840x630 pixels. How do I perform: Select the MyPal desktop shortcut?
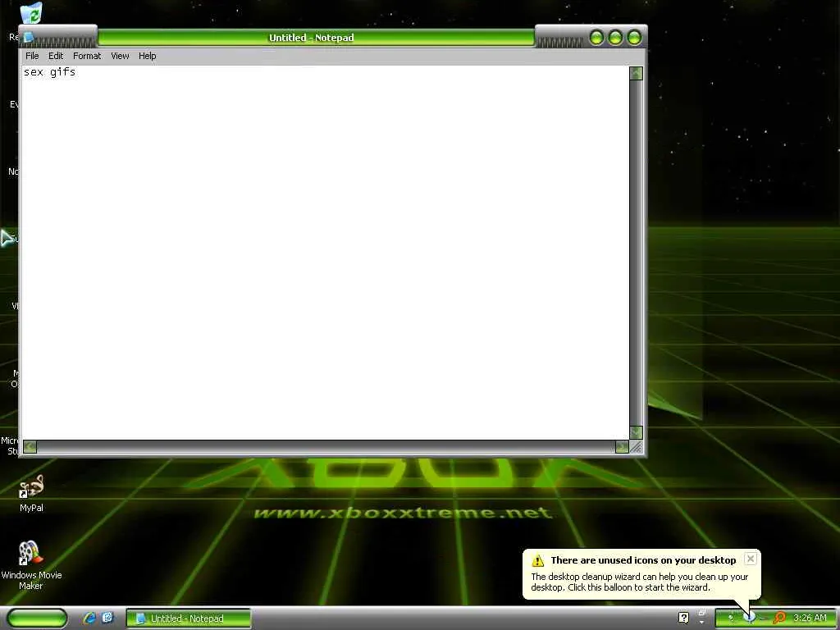click(x=31, y=493)
